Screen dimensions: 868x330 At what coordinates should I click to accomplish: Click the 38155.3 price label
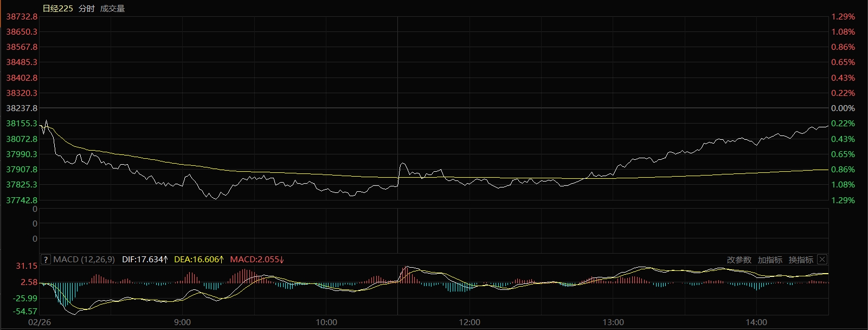(22, 124)
